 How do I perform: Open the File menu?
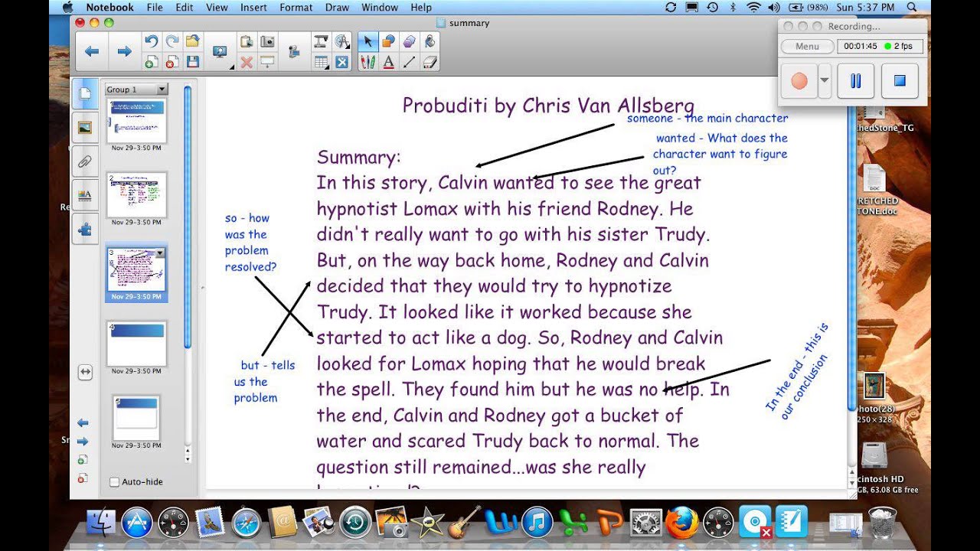155,7
